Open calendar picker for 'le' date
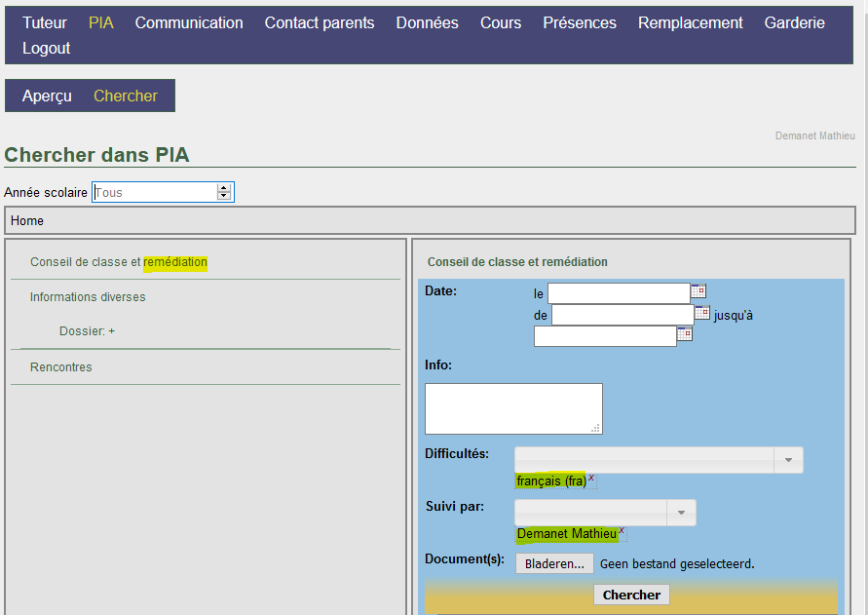Image resolution: width=868 pixels, height=615 pixels. coord(698,291)
